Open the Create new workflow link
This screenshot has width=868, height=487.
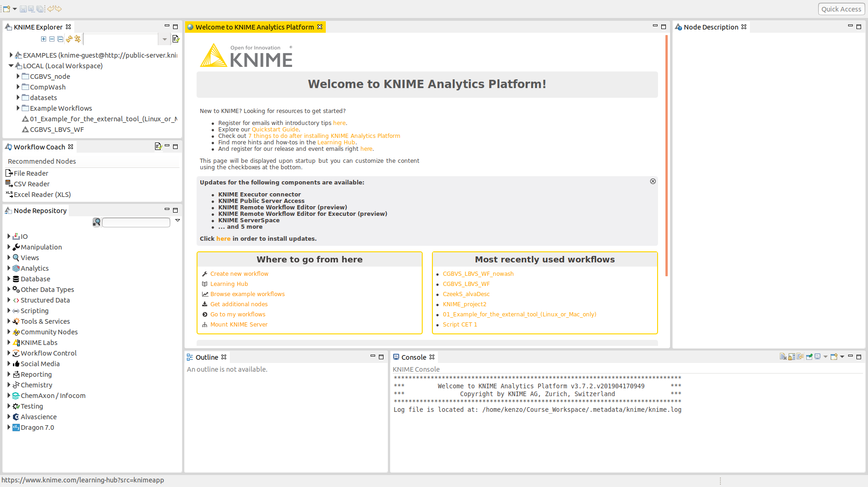239,274
